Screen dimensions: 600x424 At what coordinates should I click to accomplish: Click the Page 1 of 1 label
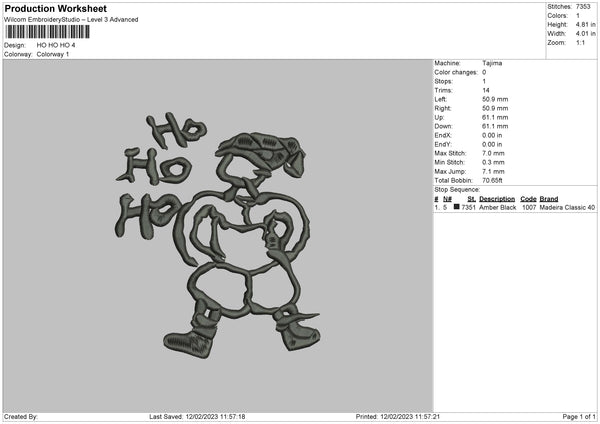[579, 417]
